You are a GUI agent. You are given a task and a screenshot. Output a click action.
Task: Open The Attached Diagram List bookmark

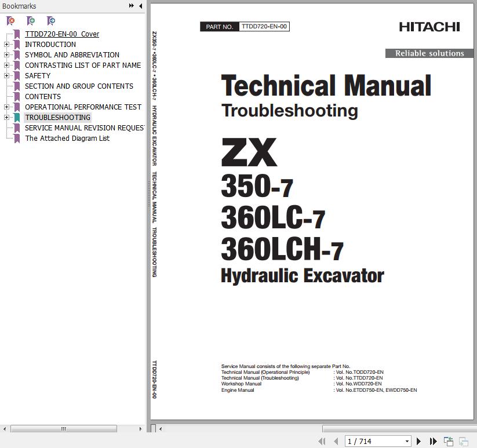67,139
